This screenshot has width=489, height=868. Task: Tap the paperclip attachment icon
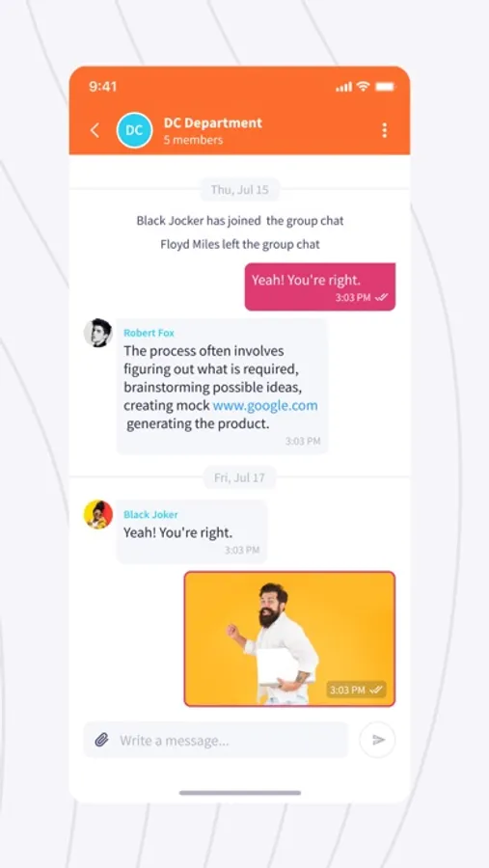click(x=101, y=740)
